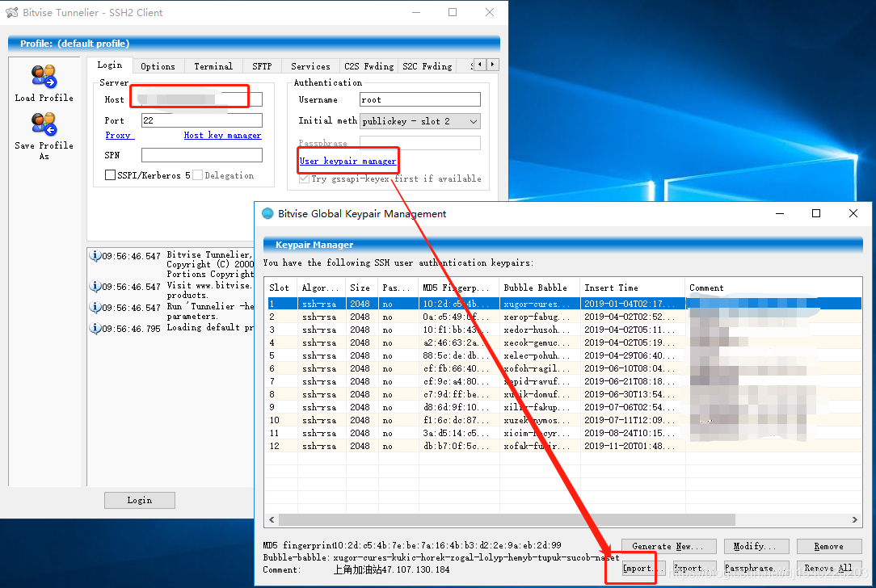This screenshot has height=588, width=876.
Task: Open the Services tab
Action: click(x=310, y=65)
